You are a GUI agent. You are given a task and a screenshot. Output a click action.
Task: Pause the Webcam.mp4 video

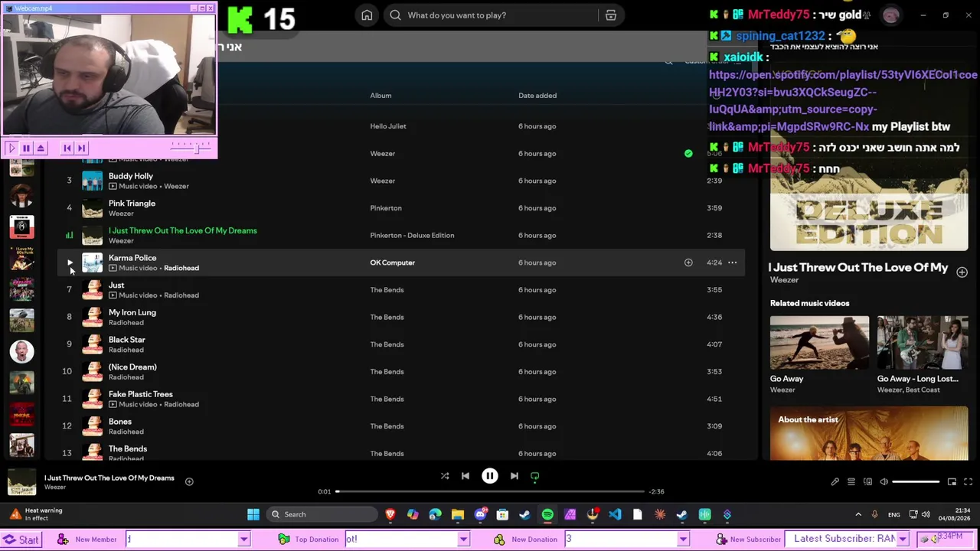click(26, 148)
